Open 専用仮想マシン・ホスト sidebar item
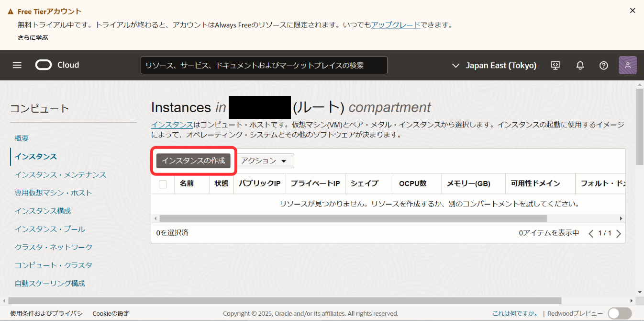The image size is (644, 321). [x=53, y=193]
